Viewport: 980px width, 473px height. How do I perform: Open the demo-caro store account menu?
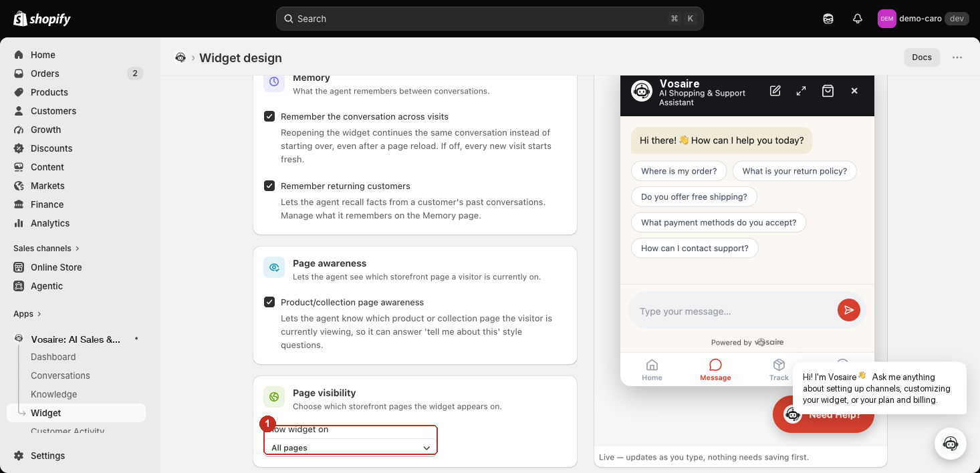click(x=922, y=19)
